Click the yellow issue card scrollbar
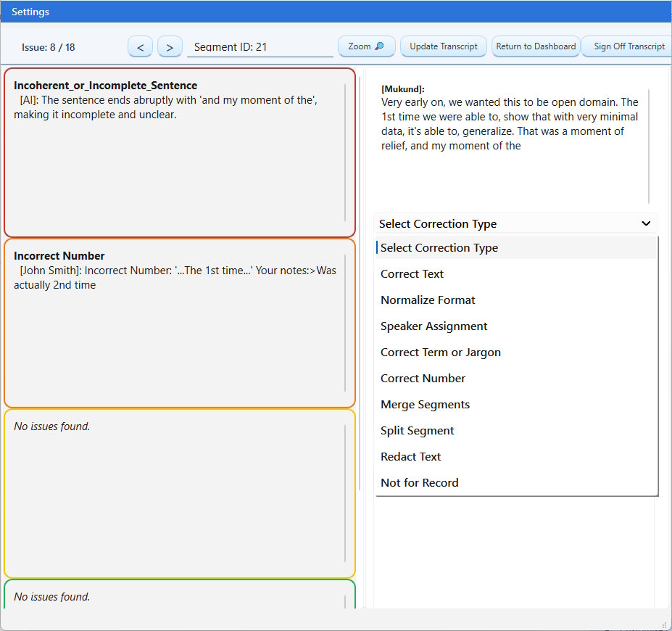This screenshot has height=631, width=672. (x=345, y=493)
